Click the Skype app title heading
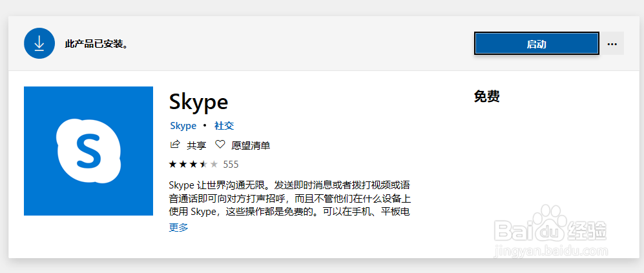This screenshot has height=273, width=644. click(198, 102)
